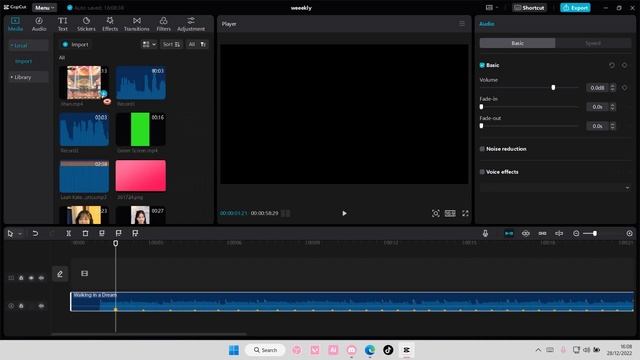The height and width of the screenshot is (360, 640).
Task: Mute the main video track
Action: coord(41,278)
